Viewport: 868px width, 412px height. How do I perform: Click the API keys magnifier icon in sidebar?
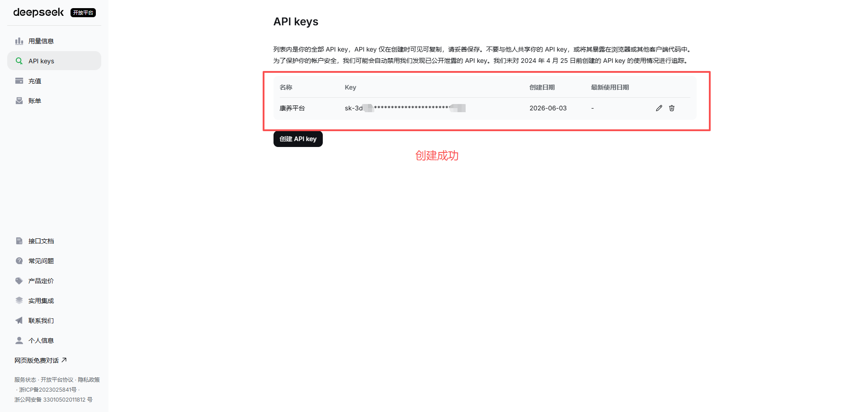[19, 61]
